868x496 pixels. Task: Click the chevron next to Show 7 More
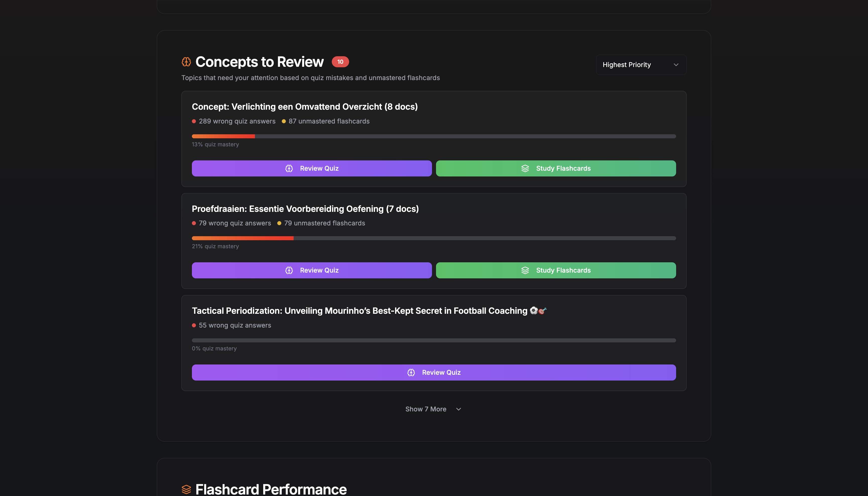pyautogui.click(x=458, y=409)
